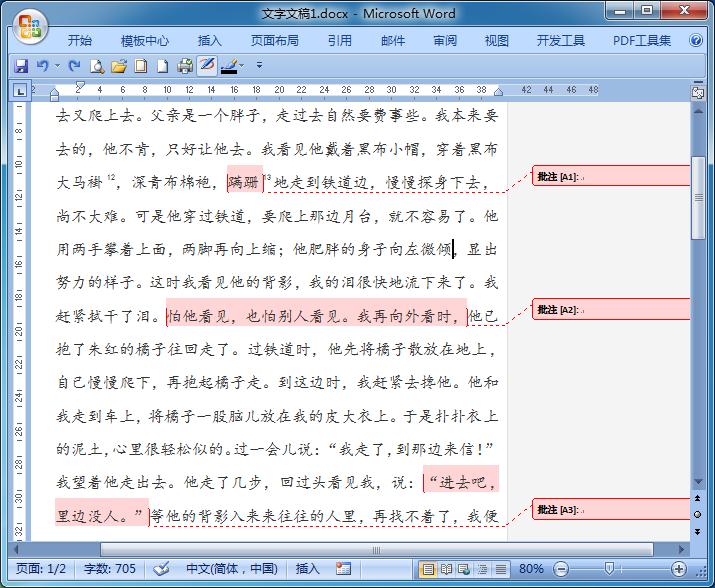This screenshot has height=588, width=715.
Task: Open the 开始 ribbon tab
Action: 80,41
